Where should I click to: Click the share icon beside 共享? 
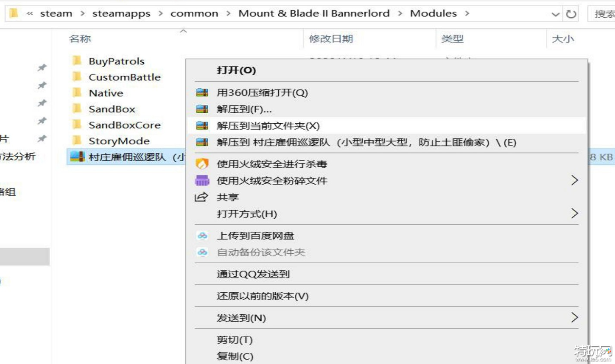coord(202,197)
